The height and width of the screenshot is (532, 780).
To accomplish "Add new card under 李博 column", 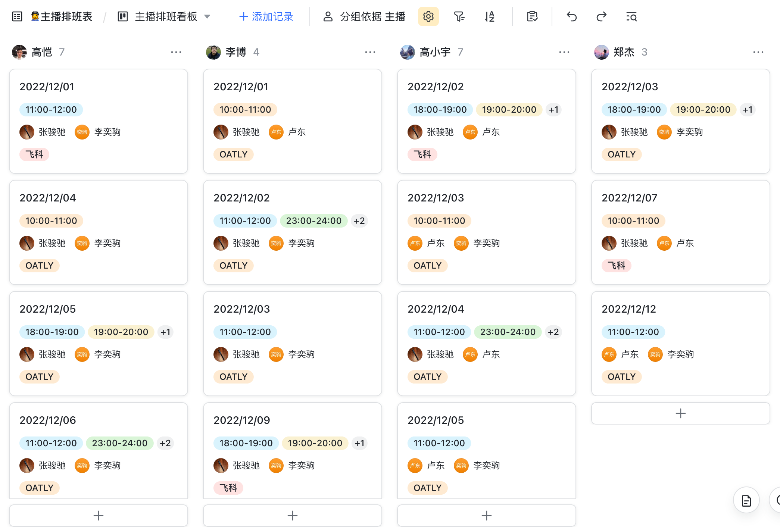I will point(292,516).
